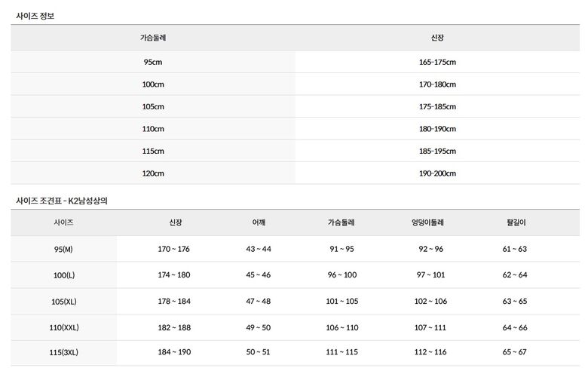Click the 신장 header in the top table

tap(437, 38)
